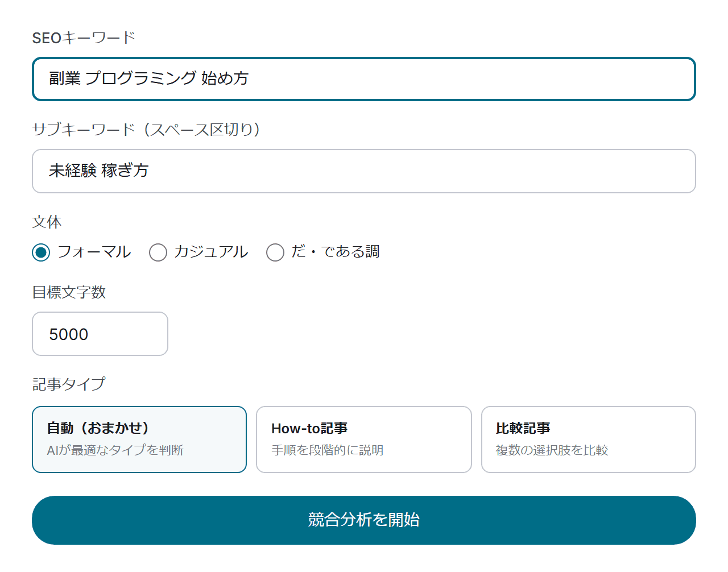Click the 記事タイプ section heading
This screenshot has height=572, width=728.
coord(60,384)
